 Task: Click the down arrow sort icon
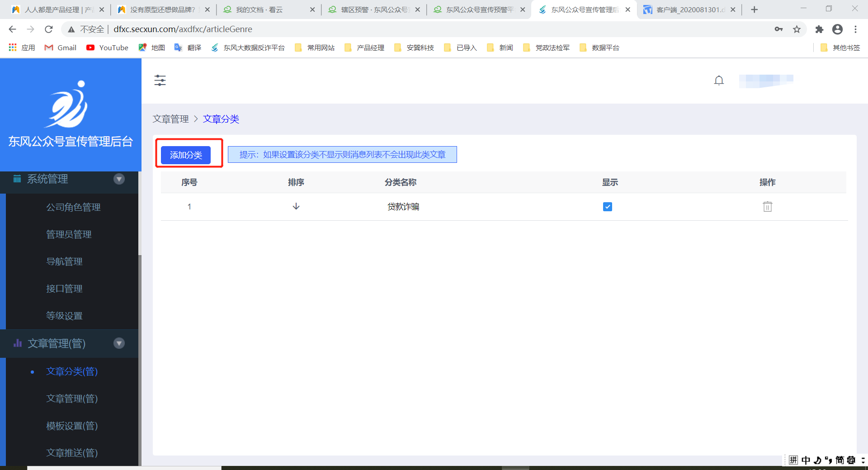(296, 206)
